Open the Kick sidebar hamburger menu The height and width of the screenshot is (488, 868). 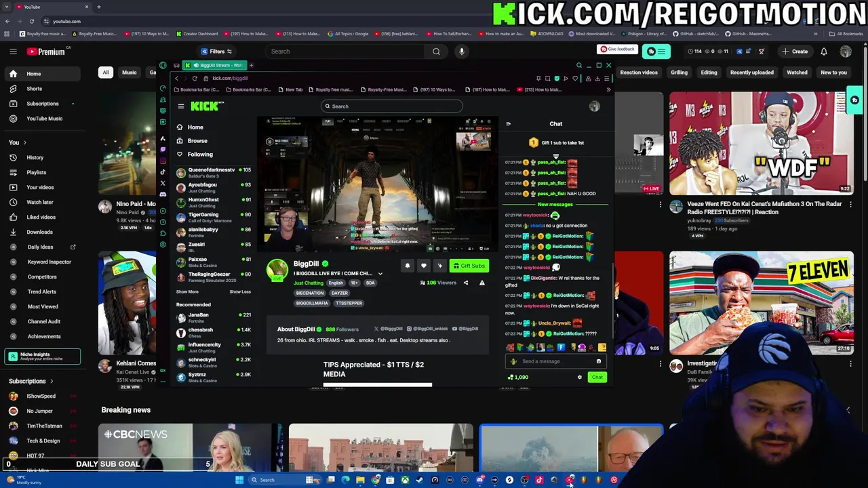pyautogui.click(x=181, y=106)
